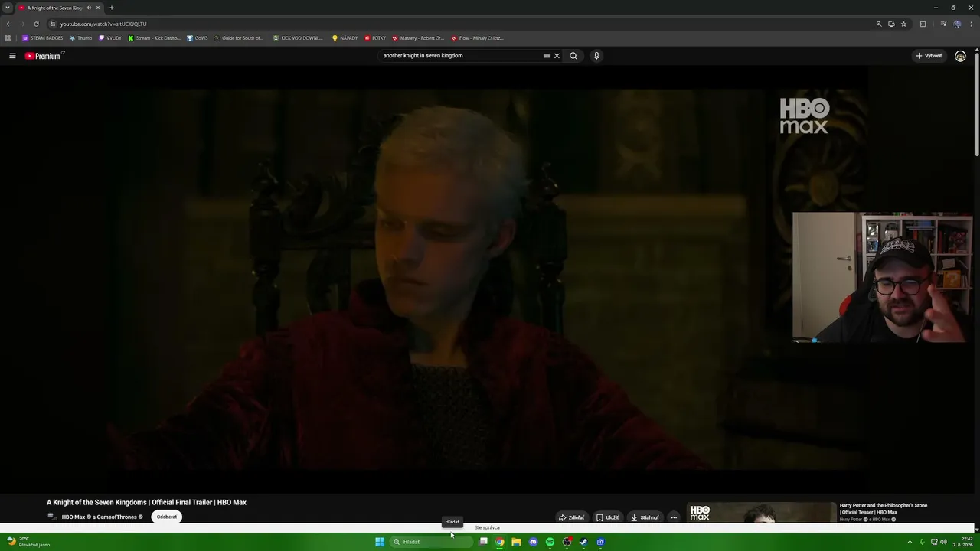
Task: Open the taskbar clock and date
Action: point(962,542)
